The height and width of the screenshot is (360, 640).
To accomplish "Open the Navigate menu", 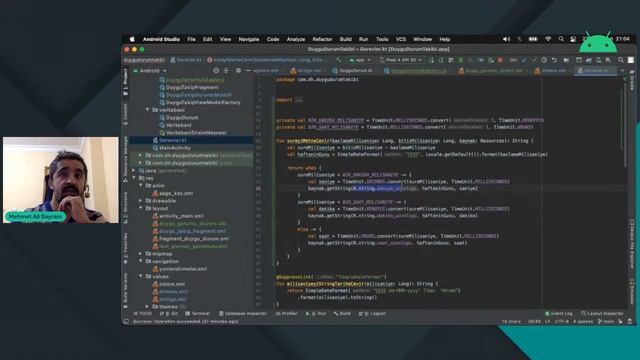I will coord(249,39).
